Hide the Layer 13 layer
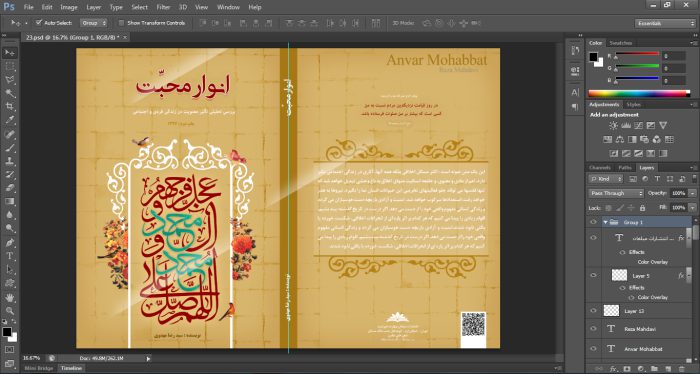The image size is (700, 374). 593,311
